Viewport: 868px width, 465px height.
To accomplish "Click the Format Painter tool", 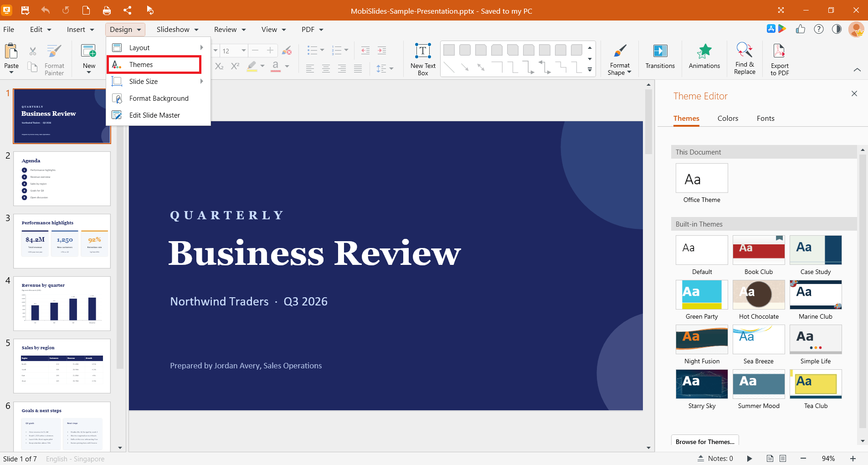I will [x=54, y=59].
